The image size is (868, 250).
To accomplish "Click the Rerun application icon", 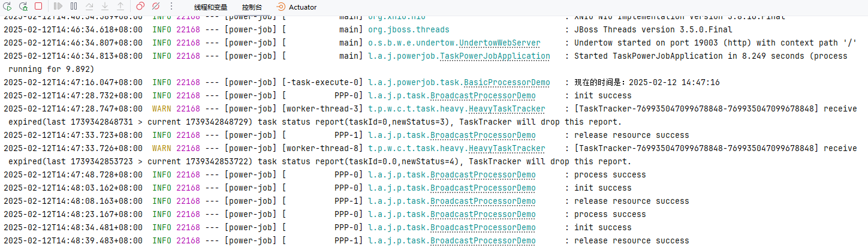I will (x=8, y=7).
